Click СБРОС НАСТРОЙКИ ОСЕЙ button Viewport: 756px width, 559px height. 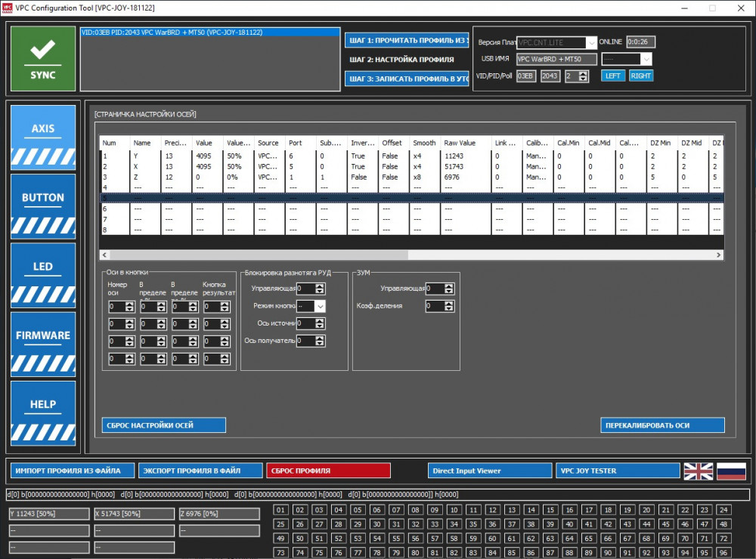tap(163, 425)
